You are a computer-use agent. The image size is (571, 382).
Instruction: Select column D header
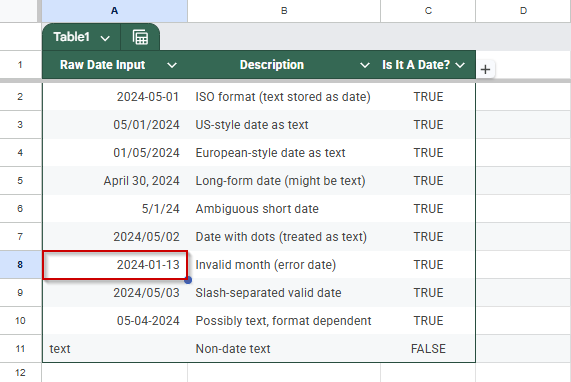coord(523,11)
